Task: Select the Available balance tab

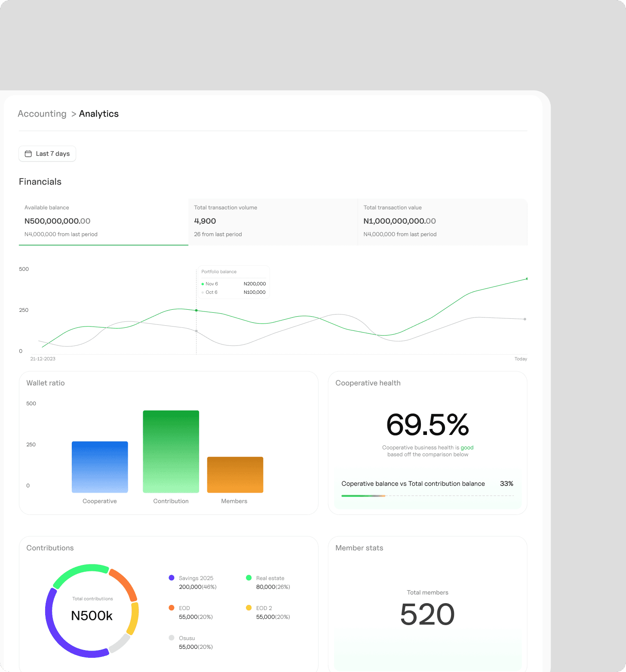Action: (x=104, y=222)
